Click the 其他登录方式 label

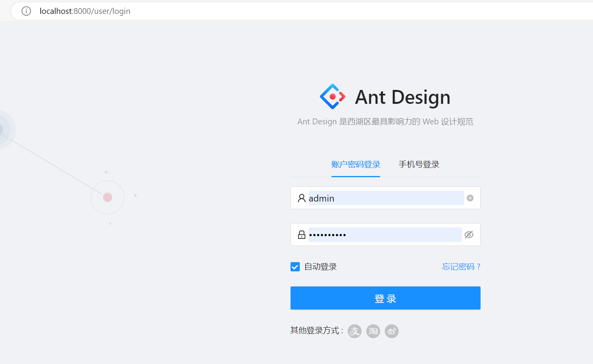[317, 330]
